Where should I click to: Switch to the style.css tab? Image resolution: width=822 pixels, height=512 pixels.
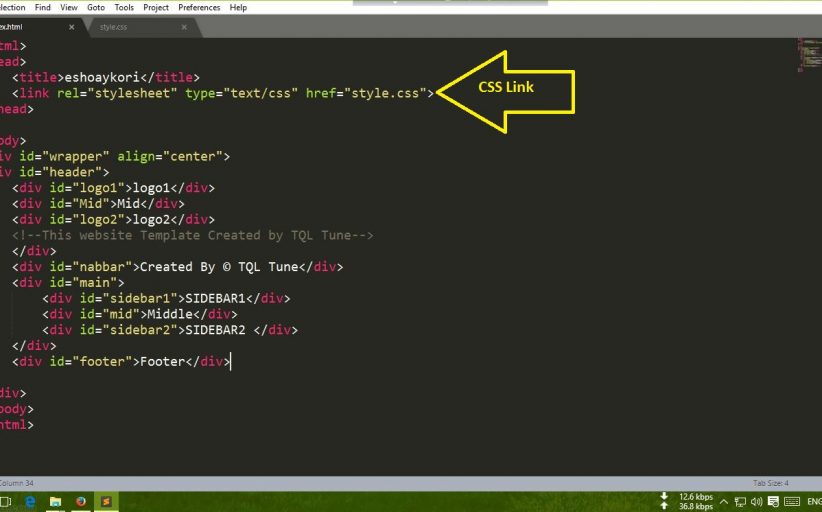click(x=114, y=27)
